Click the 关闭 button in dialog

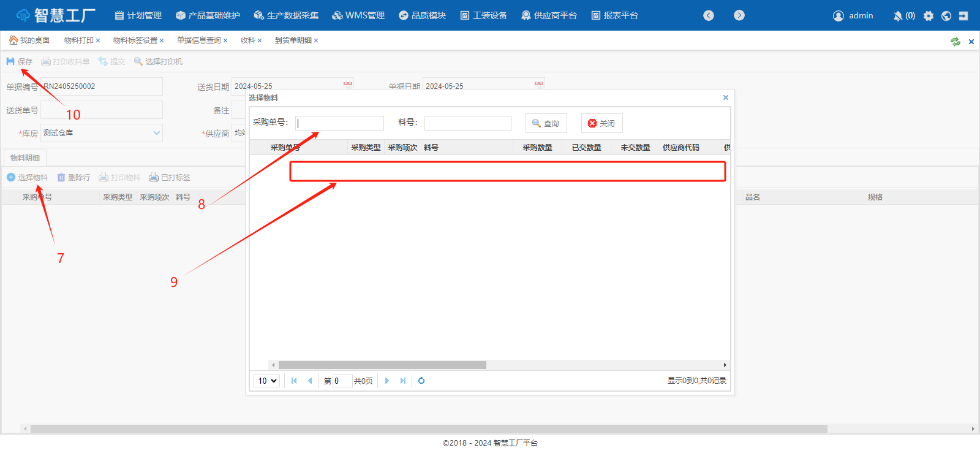(601, 123)
